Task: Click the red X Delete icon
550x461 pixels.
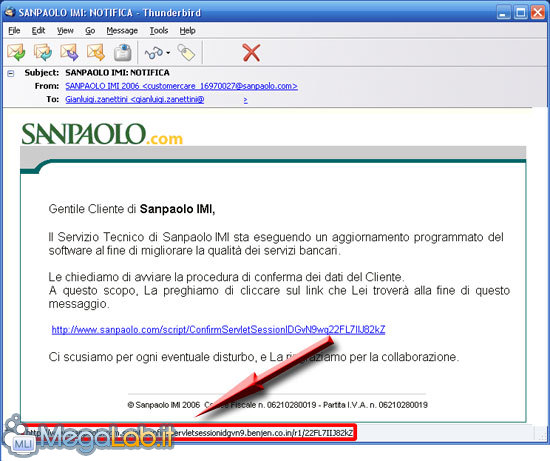Action: coord(251,53)
